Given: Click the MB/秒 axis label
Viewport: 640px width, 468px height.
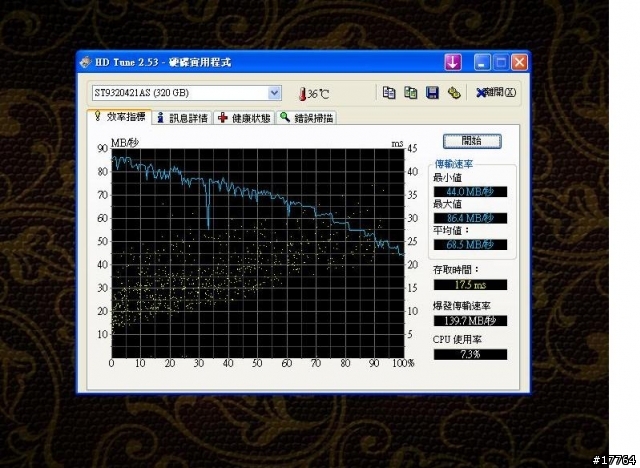Looking at the screenshot, I should tap(125, 143).
